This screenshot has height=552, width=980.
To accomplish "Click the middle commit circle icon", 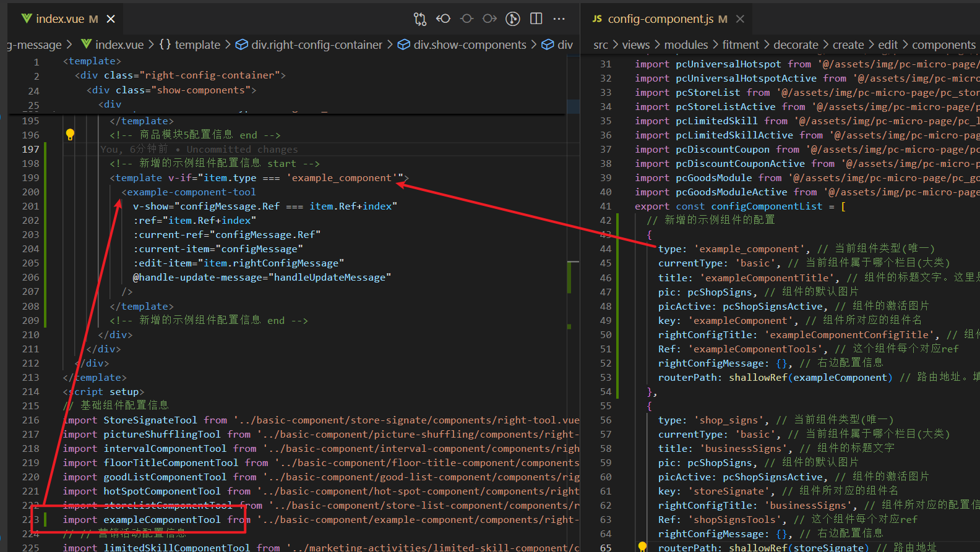I will 466,19.
